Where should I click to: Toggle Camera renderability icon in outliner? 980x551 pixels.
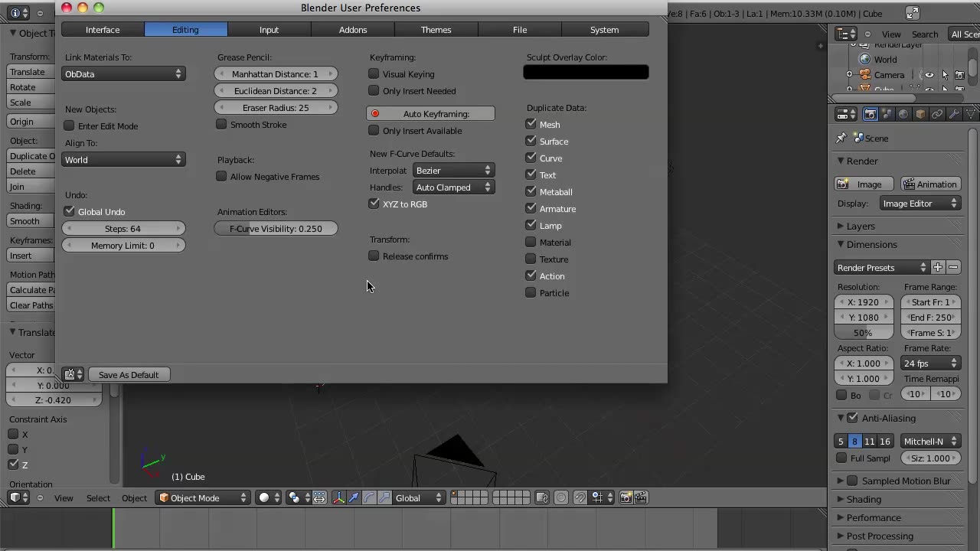point(959,75)
